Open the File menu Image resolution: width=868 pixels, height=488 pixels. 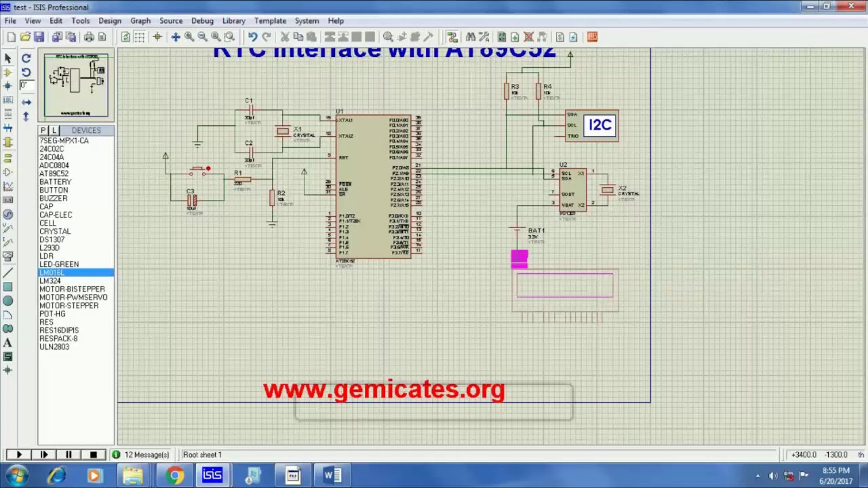(10, 21)
